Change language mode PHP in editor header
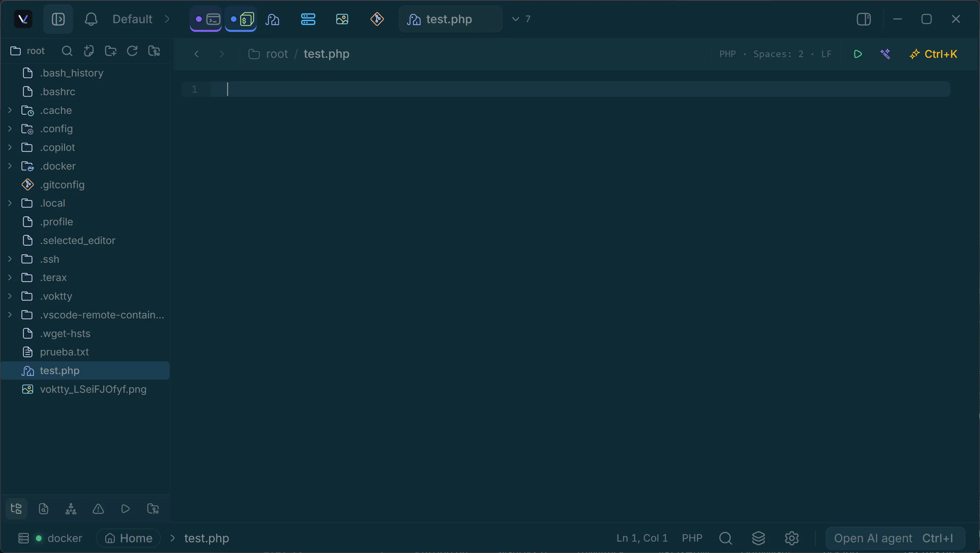Viewport: 980px width, 553px height. [727, 54]
